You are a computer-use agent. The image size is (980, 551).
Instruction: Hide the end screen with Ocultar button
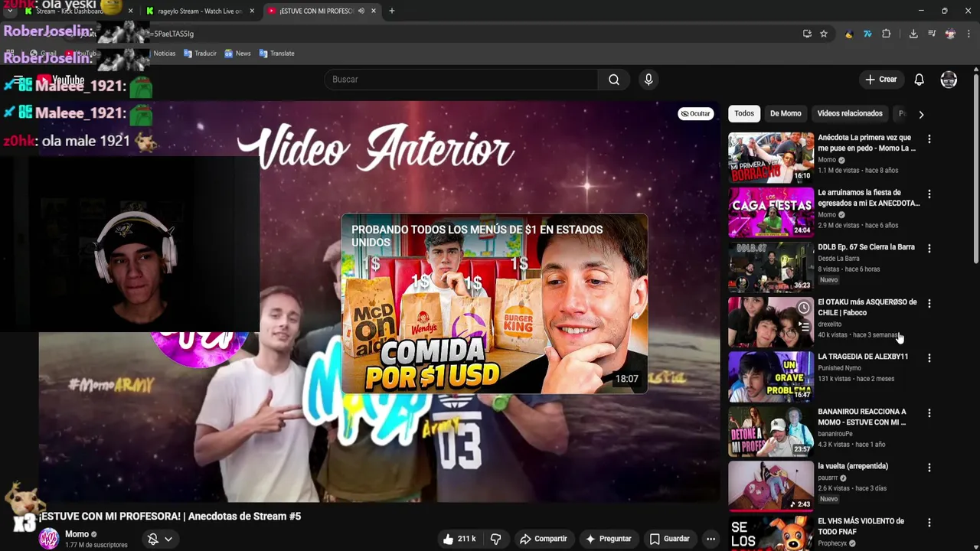696,113
